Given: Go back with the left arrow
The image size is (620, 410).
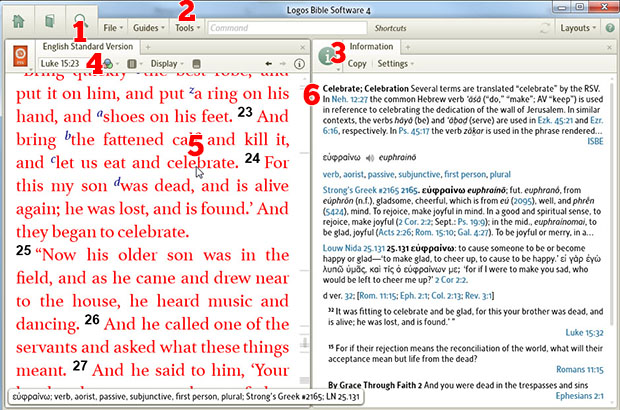Looking at the screenshot, I should pyautogui.click(x=268, y=64).
